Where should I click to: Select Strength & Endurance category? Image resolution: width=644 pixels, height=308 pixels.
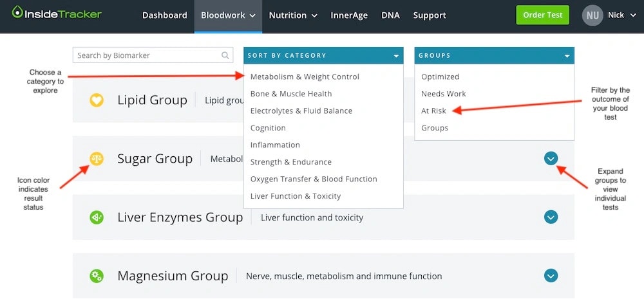(291, 162)
